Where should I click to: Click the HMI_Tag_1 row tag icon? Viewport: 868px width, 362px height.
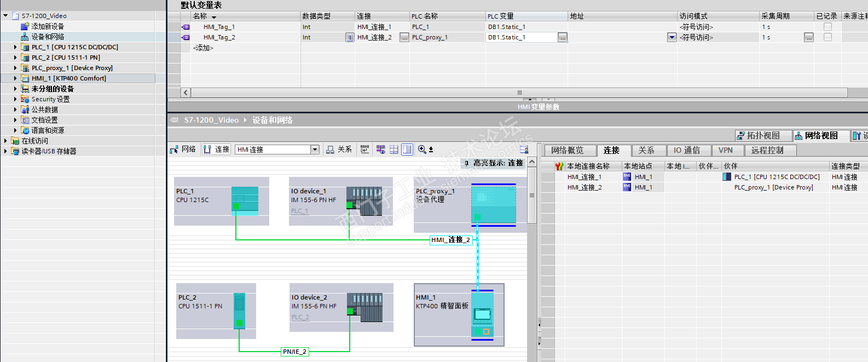pos(186,27)
